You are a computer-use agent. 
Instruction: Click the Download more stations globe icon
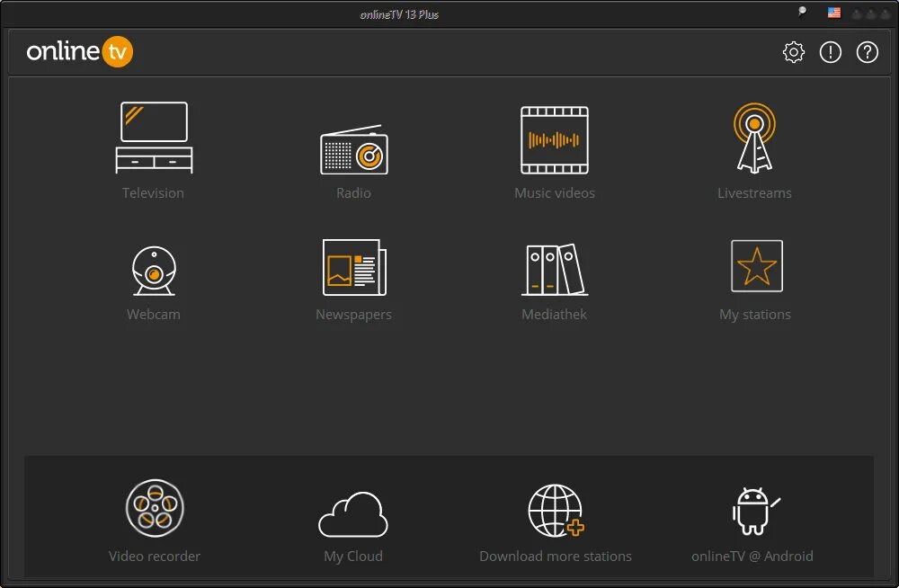tap(556, 511)
